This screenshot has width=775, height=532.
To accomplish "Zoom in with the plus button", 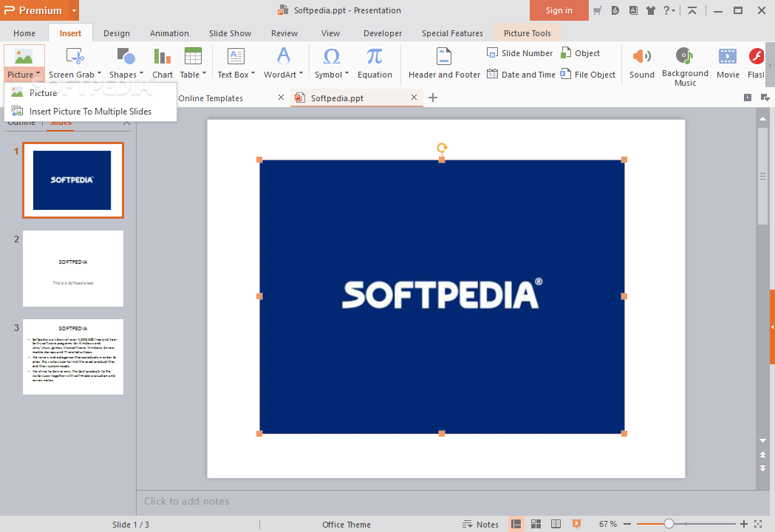I will click(743, 524).
